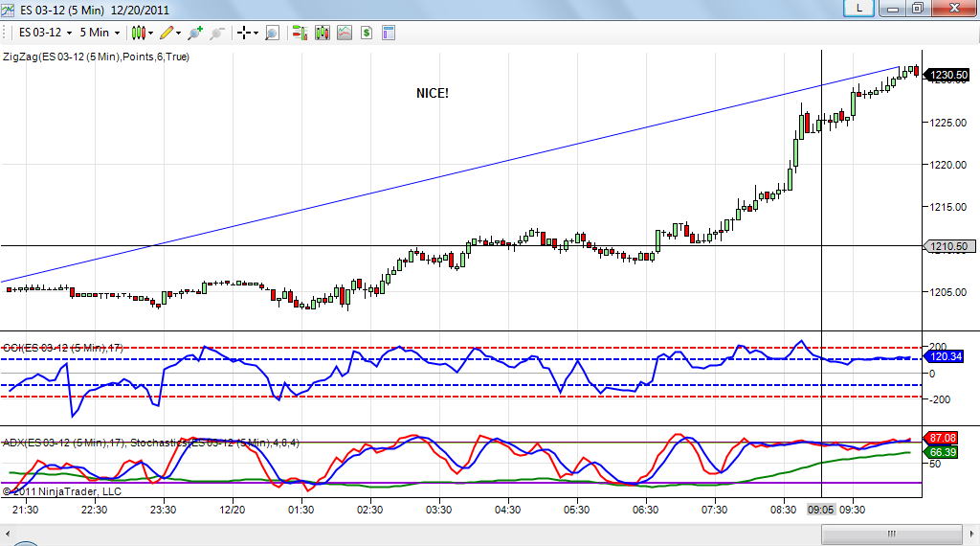Click the 120.34 CCI value marker
The image size is (980, 546).
tap(944, 356)
